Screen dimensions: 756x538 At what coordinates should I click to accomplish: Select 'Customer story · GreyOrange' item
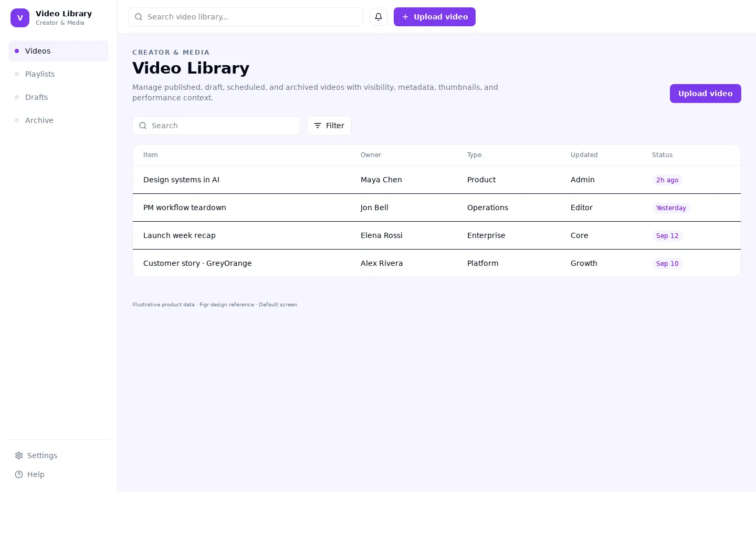(197, 263)
